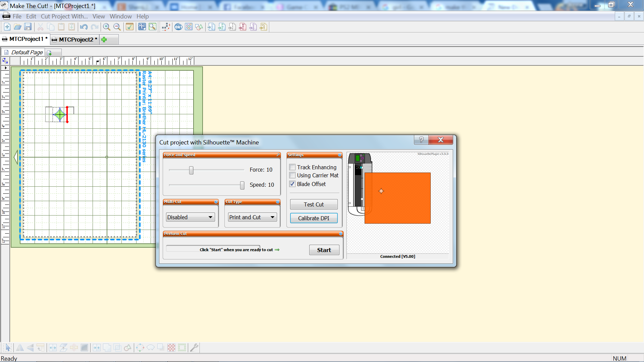Open the View menu
Viewport: 644px width, 362px height.
pyautogui.click(x=99, y=16)
